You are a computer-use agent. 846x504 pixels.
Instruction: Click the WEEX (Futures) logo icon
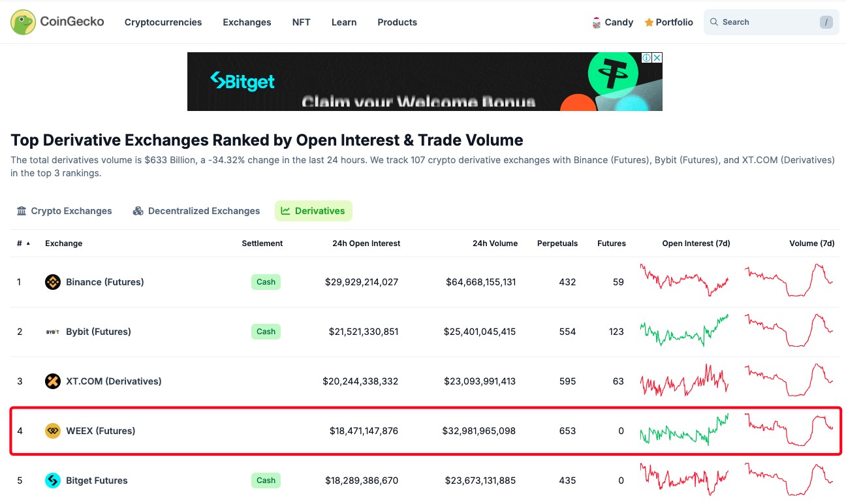tap(53, 431)
